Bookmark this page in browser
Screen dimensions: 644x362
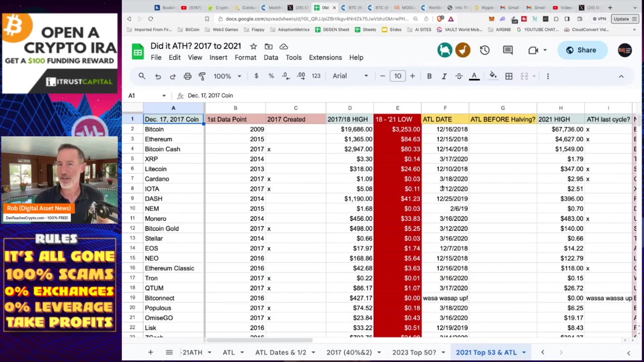[207, 19]
